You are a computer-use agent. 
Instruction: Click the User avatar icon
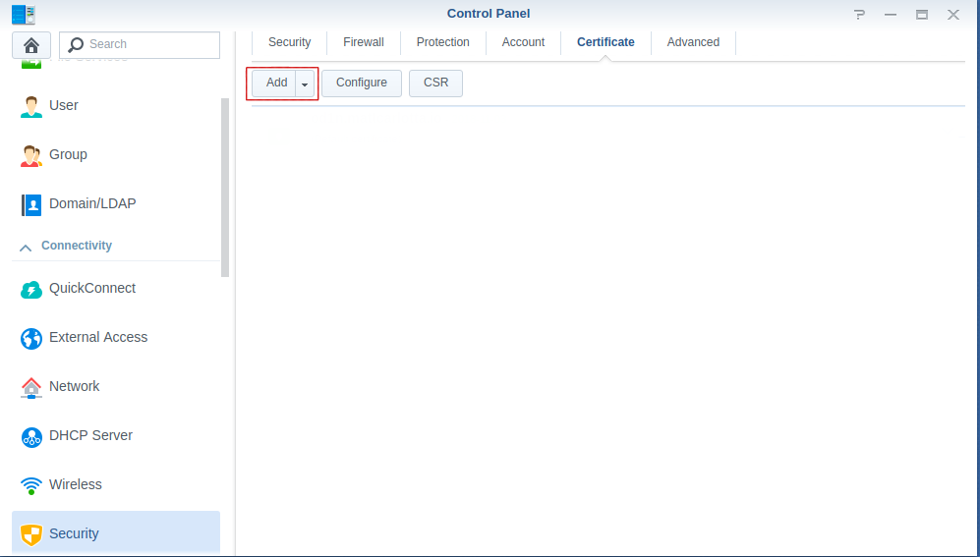click(x=31, y=106)
